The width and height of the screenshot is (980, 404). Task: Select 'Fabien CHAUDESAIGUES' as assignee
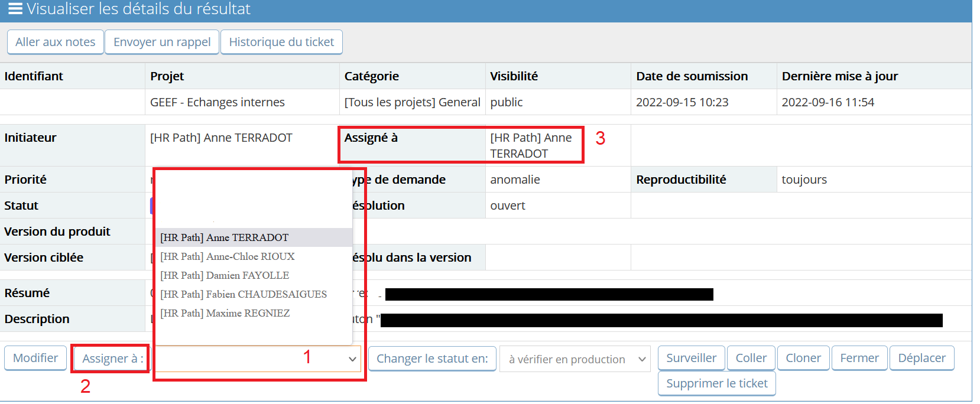pyautogui.click(x=244, y=294)
